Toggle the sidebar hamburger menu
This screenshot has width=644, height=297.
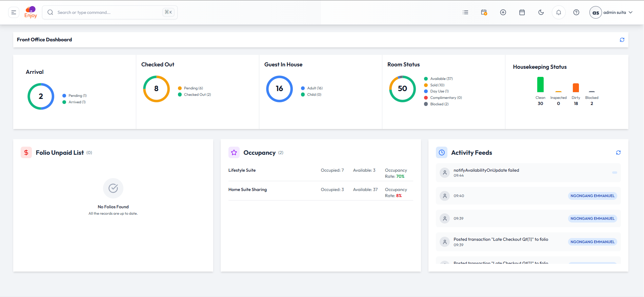tap(14, 13)
